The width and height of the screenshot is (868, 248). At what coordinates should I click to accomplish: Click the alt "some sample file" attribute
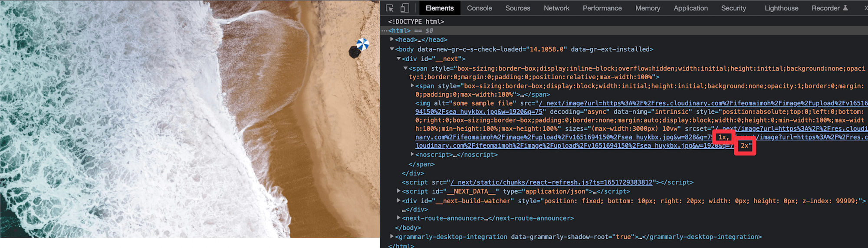[475, 103]
